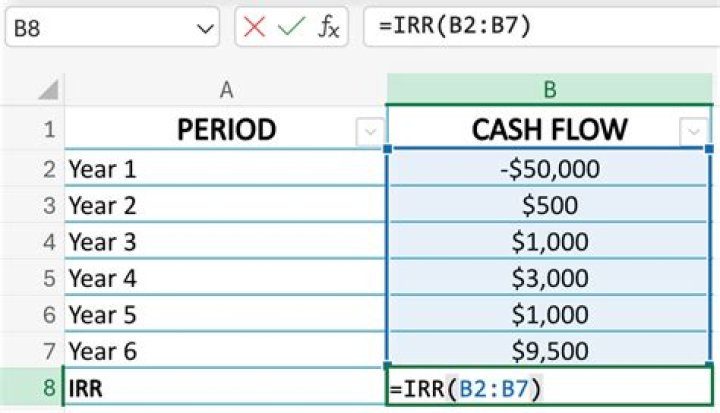Click the Cancel X icon in formula bar
The height and width of the screenshot is (413, 720).
click(x=255, y=27)
